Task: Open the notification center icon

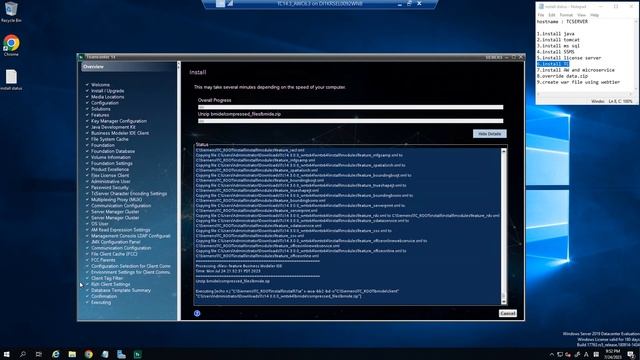Action: pos(631,354)
